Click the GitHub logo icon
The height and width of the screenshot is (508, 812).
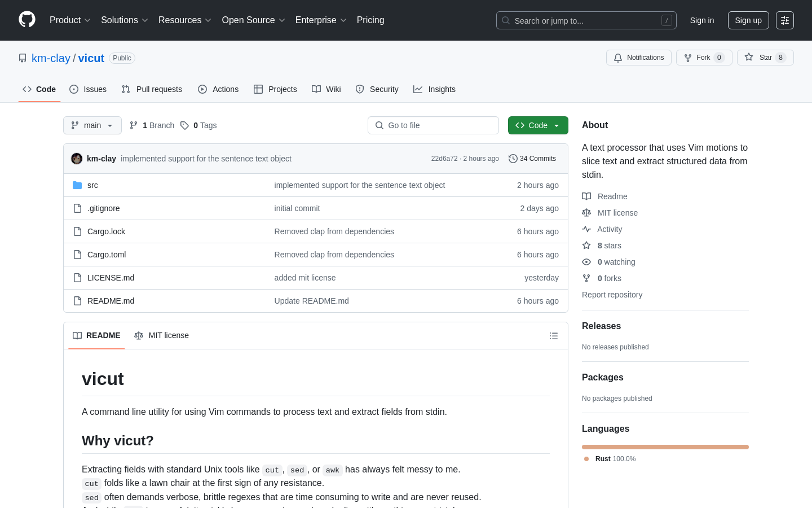click(x=27, y=20)
